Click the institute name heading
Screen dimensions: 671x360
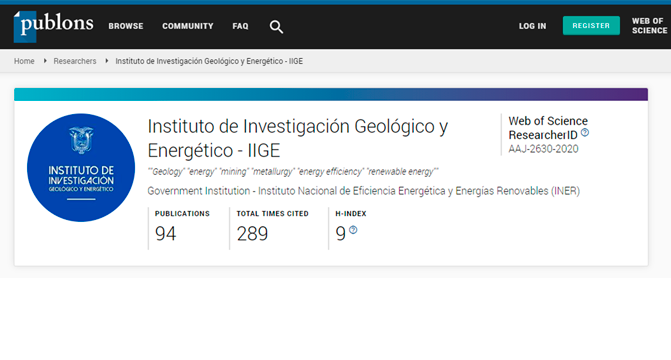298,138
